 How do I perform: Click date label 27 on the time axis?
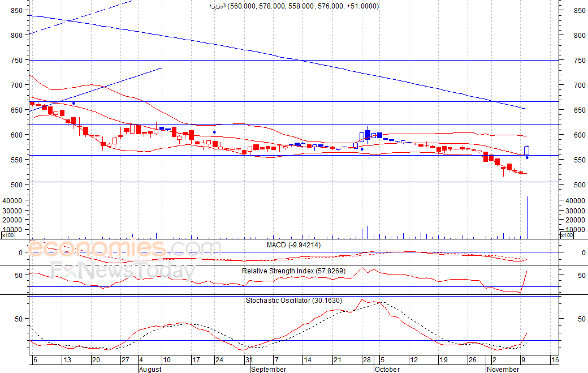click(126, 360)
